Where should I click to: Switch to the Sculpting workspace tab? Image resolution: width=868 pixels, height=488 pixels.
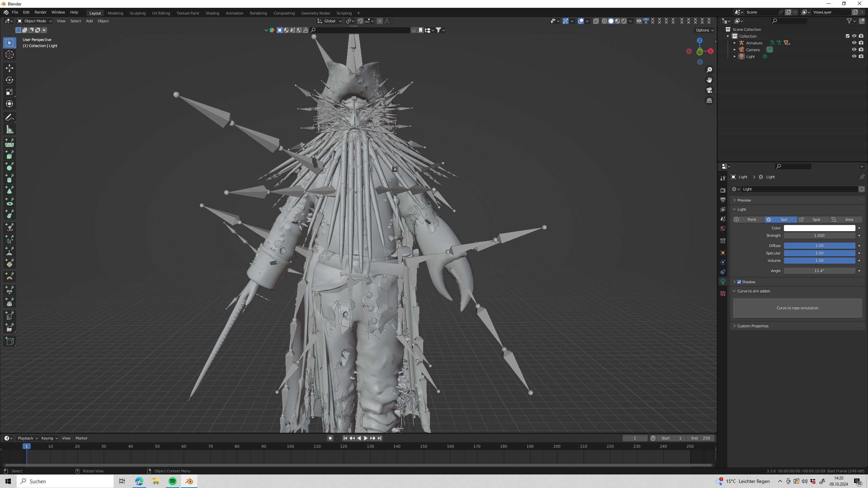click(137, 13)
